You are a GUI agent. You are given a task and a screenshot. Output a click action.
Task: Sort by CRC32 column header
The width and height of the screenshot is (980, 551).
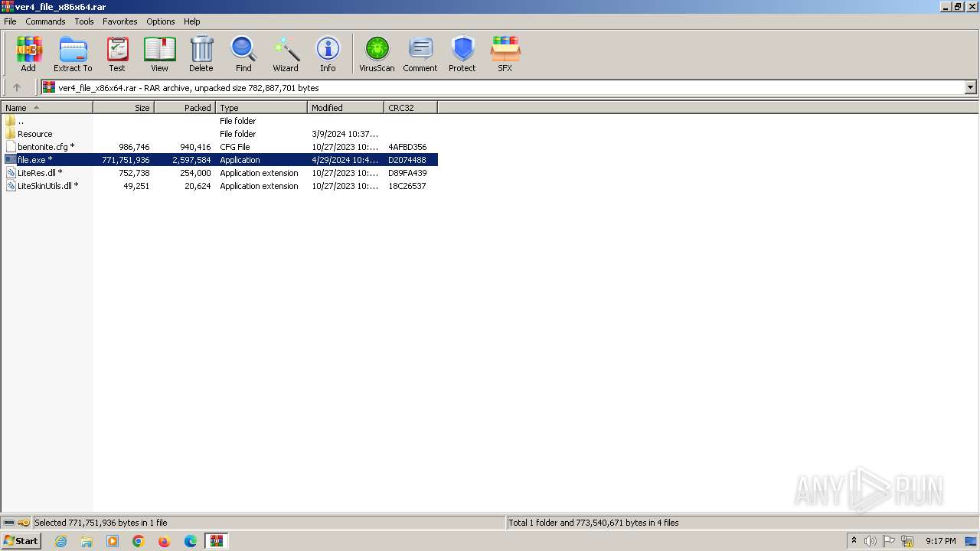tap(411, 108)
